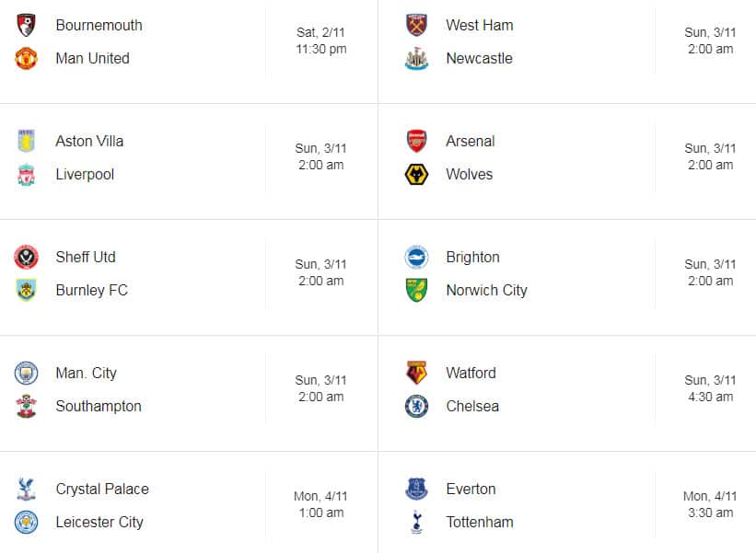
Task: Select the Chelsea lion crest
Action: (416, 406)
